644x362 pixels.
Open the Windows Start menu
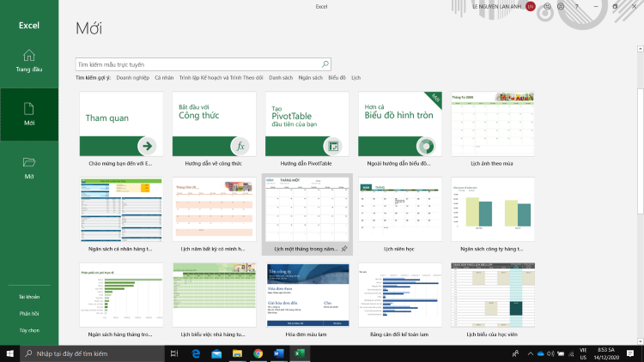(9, 353)
